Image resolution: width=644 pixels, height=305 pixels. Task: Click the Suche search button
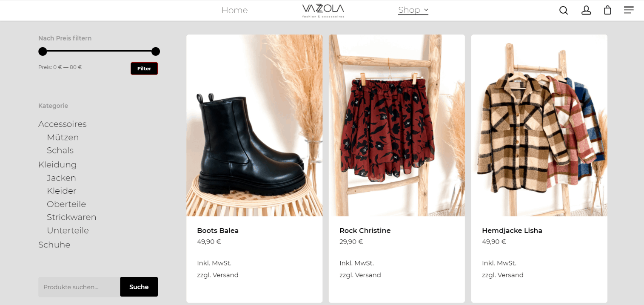pyautogui.click(x=139, y=287)
